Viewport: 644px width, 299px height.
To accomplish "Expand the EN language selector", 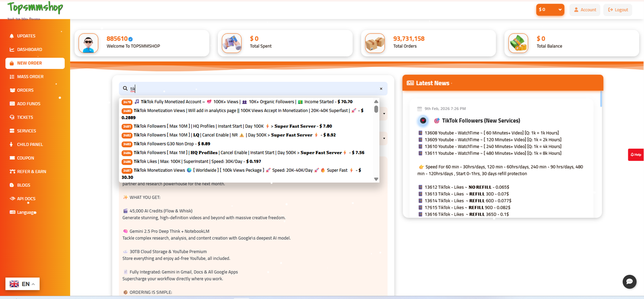I will pyautogui.click(x=23, y=284).
